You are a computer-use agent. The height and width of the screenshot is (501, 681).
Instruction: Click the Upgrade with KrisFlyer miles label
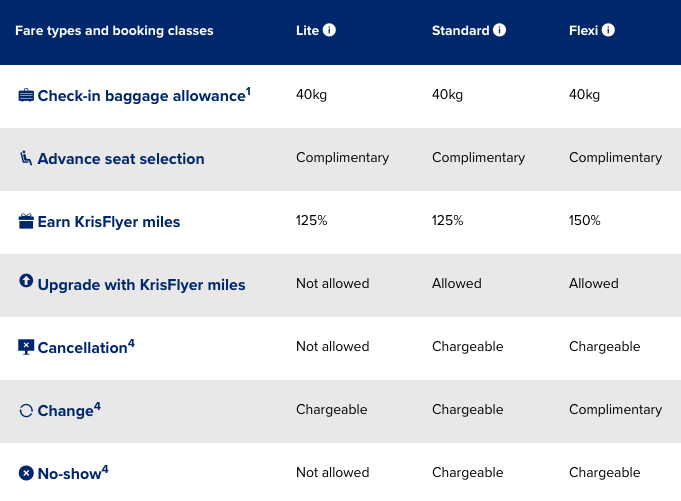141,285
